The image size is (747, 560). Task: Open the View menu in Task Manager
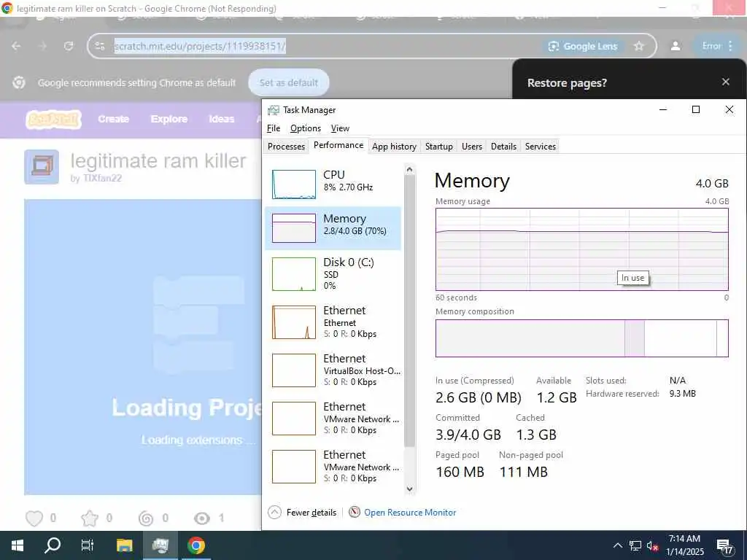(340, 128)
